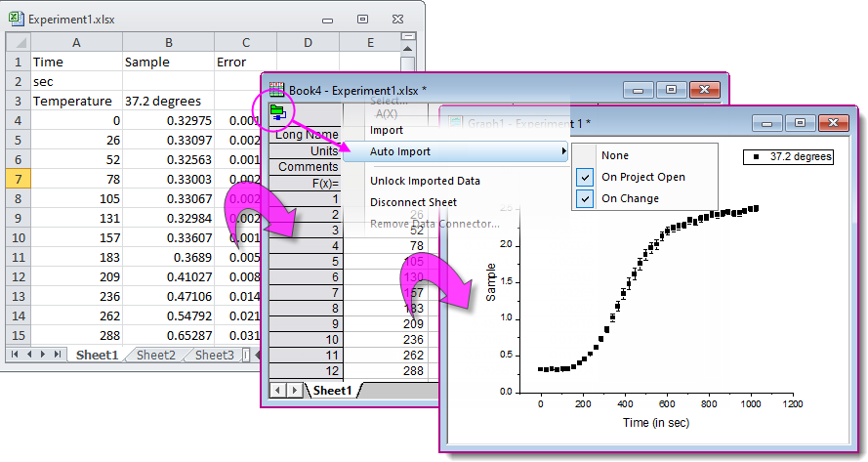Click the Excel vertical scrollbar up arrow
Image resolution: width=868 pixels, height=462 pixels.
pyautogui.click(x=408, y=49)
